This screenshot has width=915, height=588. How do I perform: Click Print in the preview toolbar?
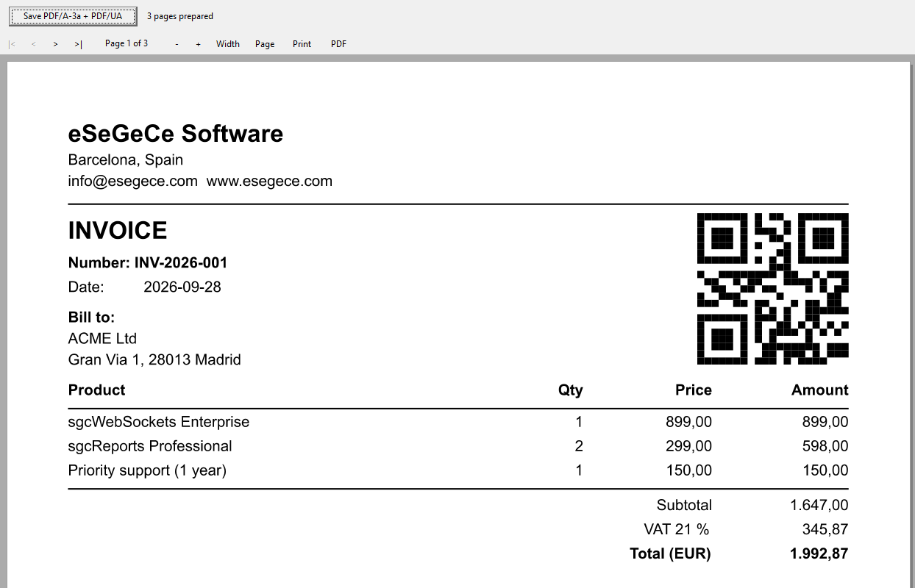(302, 44)
